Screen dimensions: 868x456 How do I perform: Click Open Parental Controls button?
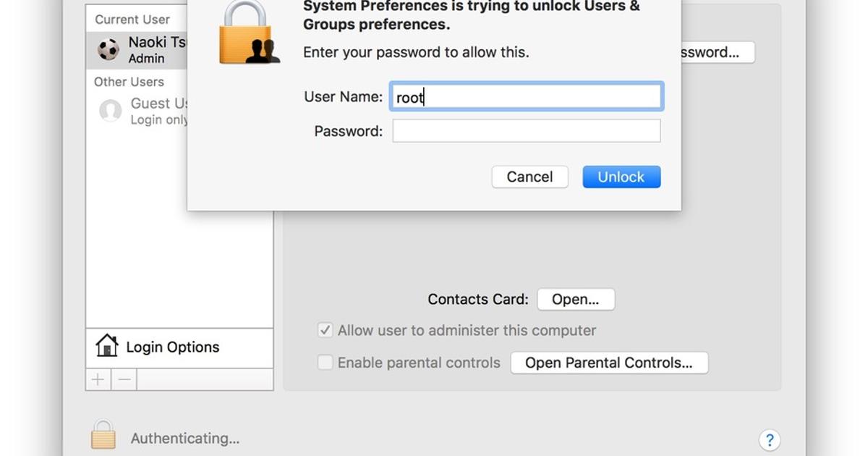coord(609,363)
